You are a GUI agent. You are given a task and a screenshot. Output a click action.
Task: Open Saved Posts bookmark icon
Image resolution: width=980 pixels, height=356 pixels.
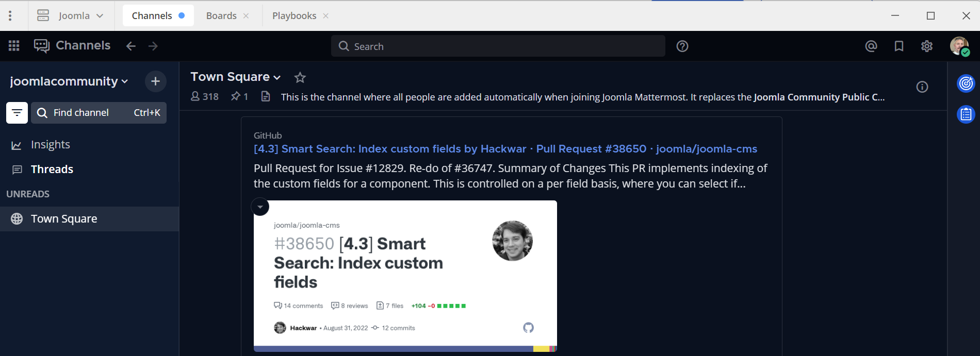pos(899,46)
